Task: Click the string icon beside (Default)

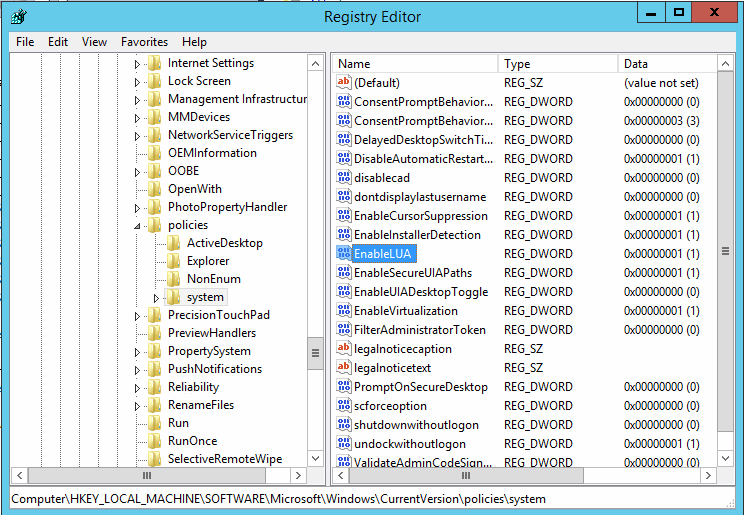Action: tap(344, 82)
